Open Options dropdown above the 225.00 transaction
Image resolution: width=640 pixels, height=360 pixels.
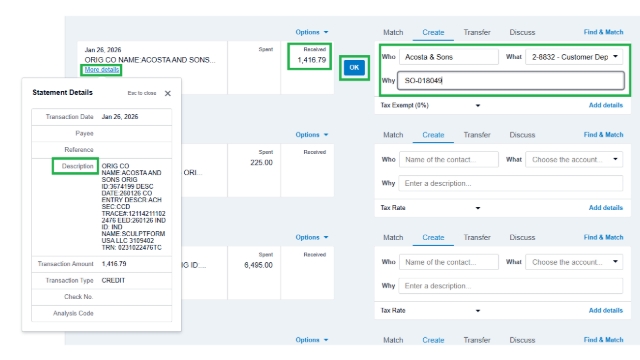[312, 135]
